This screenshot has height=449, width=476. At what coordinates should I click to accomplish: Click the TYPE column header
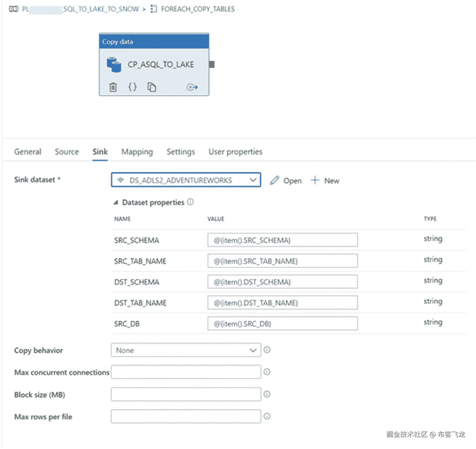click(430, 219)
